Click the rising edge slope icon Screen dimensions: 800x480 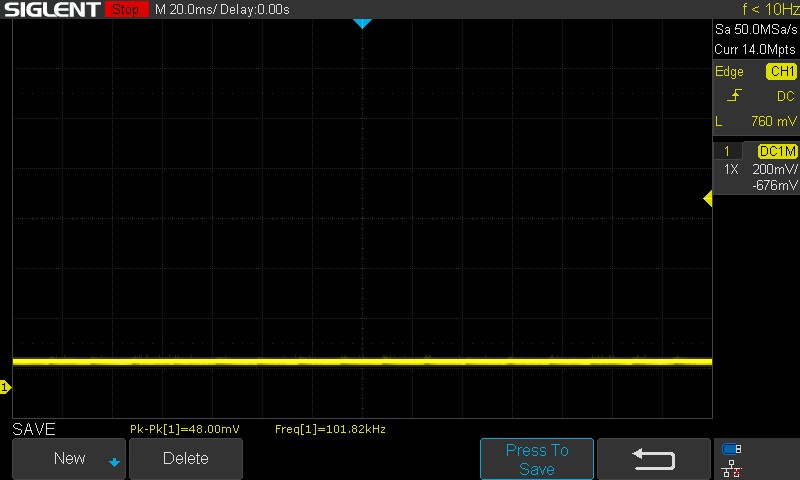735,95
